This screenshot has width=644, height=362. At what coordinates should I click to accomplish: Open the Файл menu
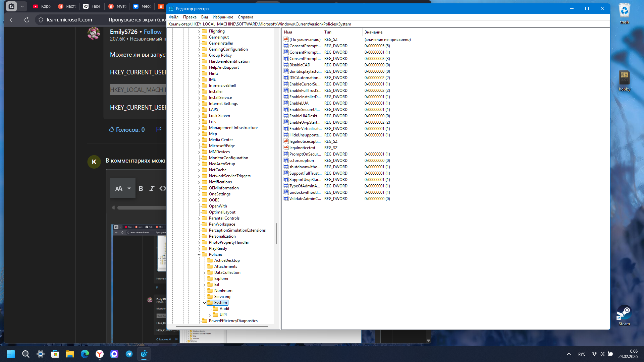point(173,17)
